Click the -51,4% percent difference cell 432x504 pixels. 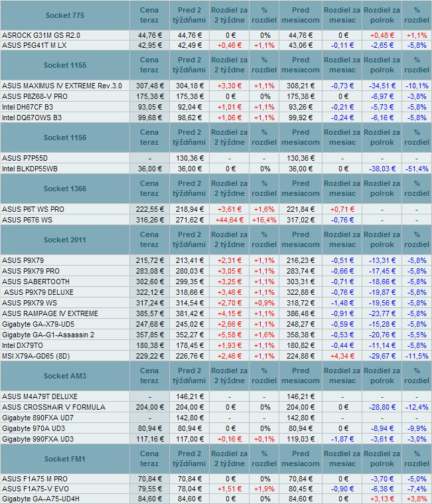pos(417,169)
